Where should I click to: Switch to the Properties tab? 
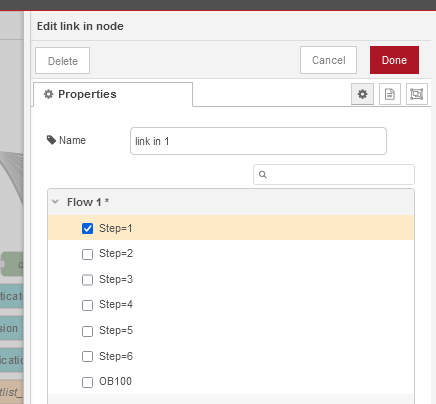[x=113, y=94]
